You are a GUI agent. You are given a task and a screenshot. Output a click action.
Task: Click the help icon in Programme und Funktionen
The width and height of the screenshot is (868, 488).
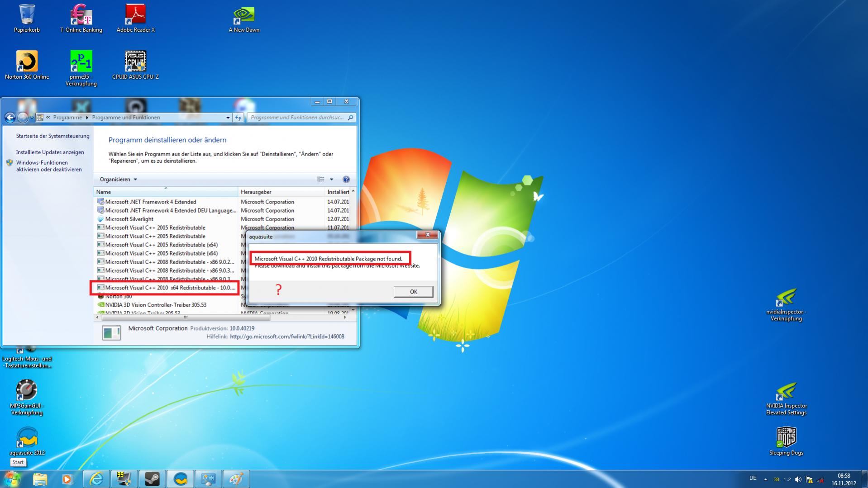[x=346, y=180]
